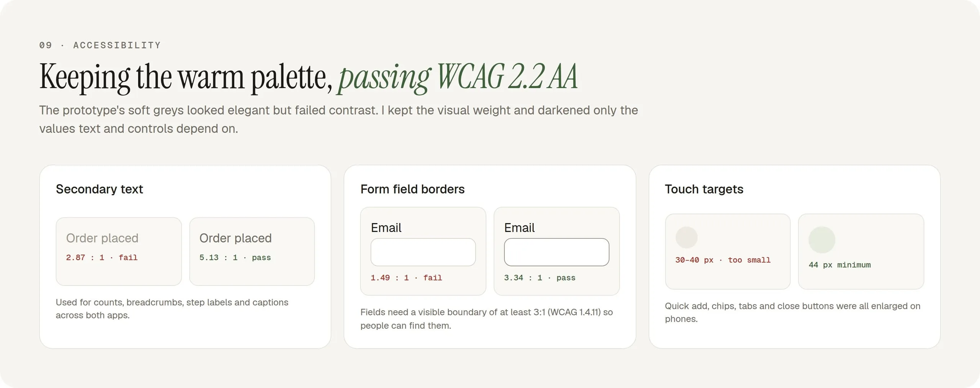The image size is (980, 388).
Task: Click the '1.49 : 1 · fail' label
Action: 406,278
